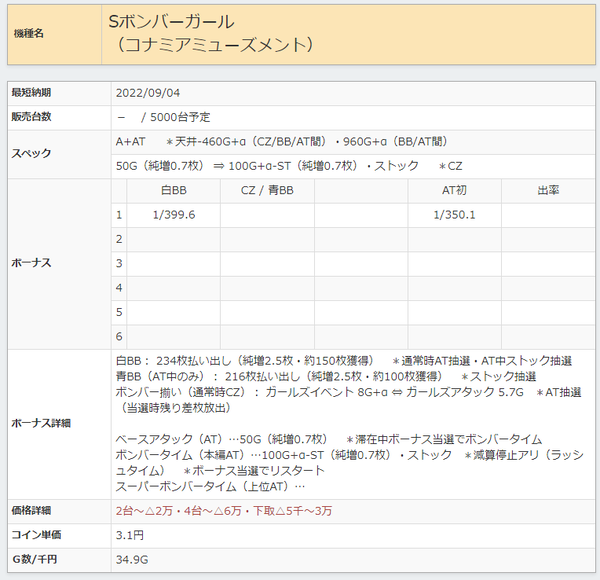The width and height of the screenshot is (600, 580).
Task: Select the 青BB（AT中のみ） line
Action: pos(326,376)
